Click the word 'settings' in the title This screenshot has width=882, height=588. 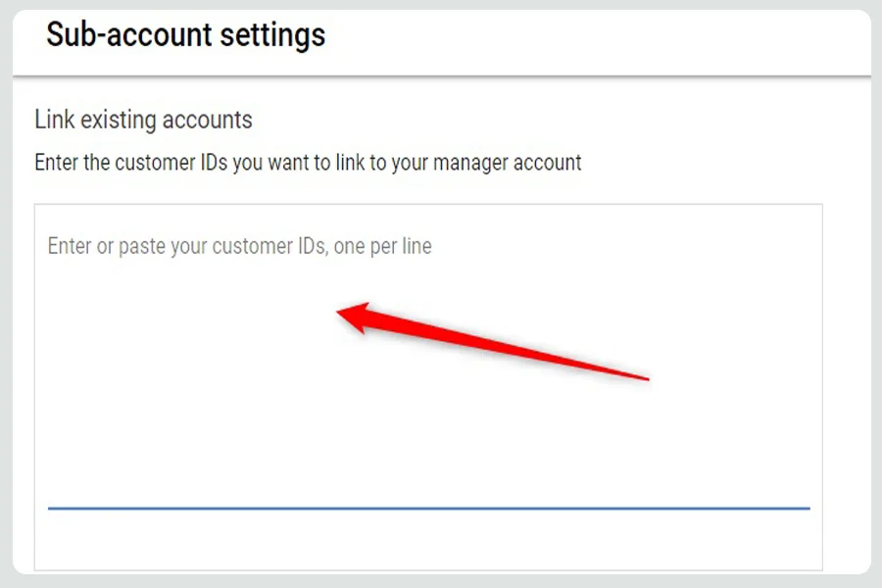click(x=272, y=35)
